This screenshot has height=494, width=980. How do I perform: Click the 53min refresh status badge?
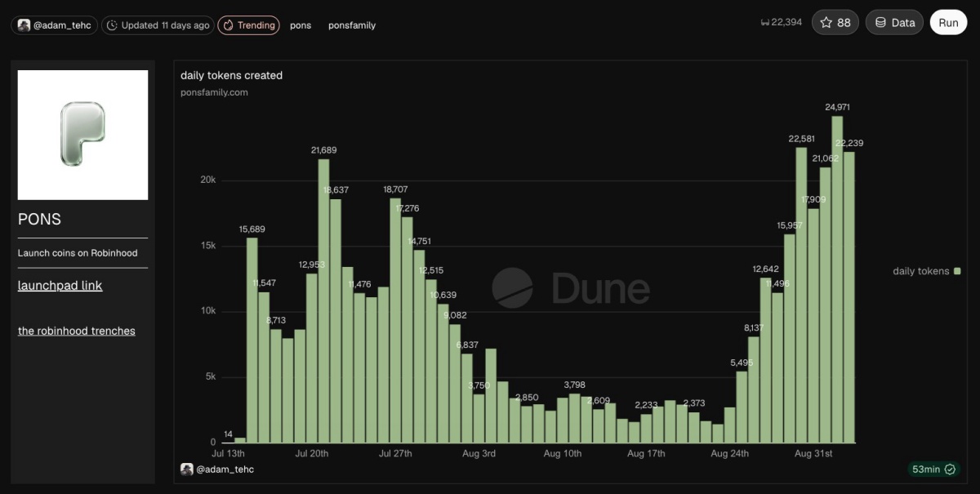[x=935, y=469]
